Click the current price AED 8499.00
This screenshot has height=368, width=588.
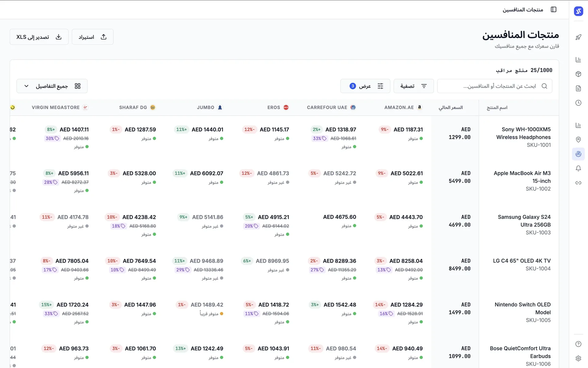460,265
